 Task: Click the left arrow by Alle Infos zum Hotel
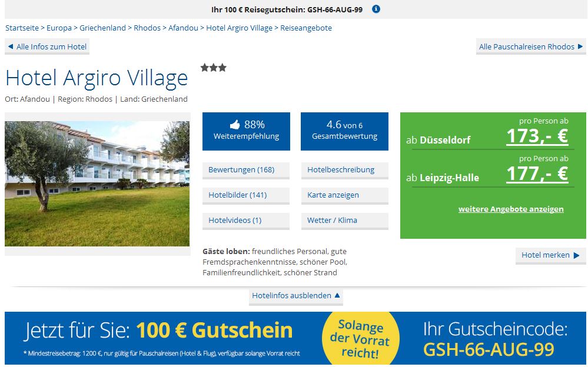[x=11, y=46]
